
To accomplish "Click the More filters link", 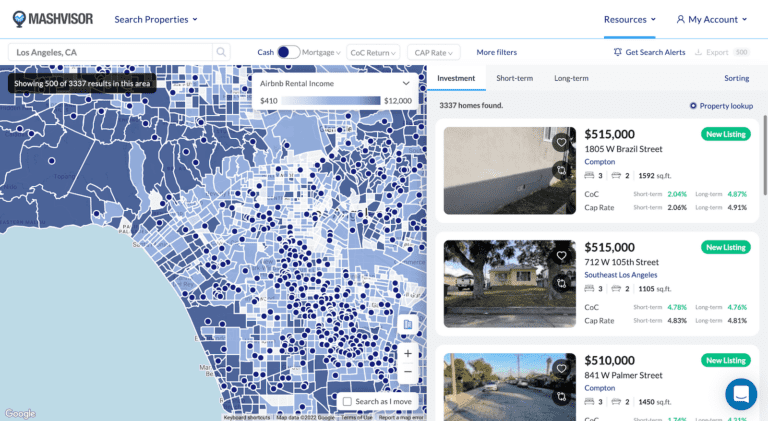I will (496, 52).
